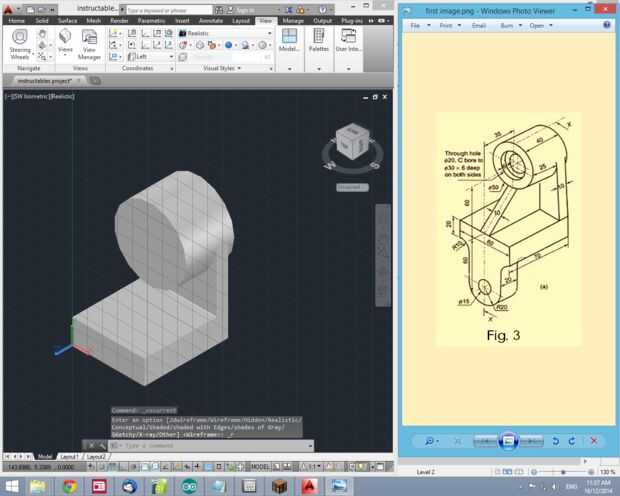Click the ViewCube in the viewport

click(351, 140)
